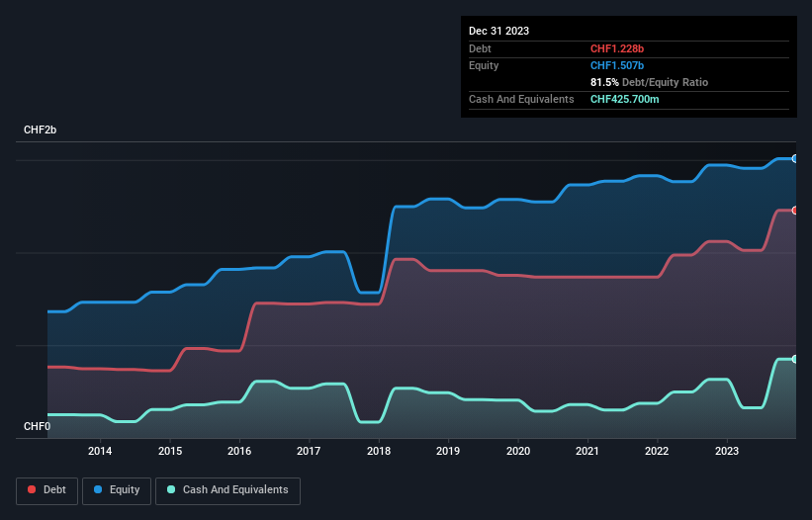This screenshot has width=812, height=520.
Task: Choose the 2022 x-axis label
Action: click(x=657, y=452)
